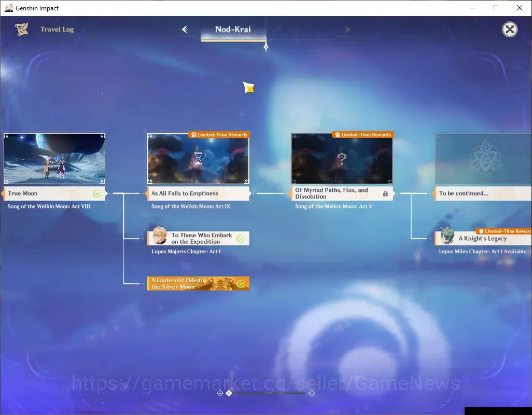Minimize the Genshin Impact window
Screen dimensions: 532x415
(472, 8)
